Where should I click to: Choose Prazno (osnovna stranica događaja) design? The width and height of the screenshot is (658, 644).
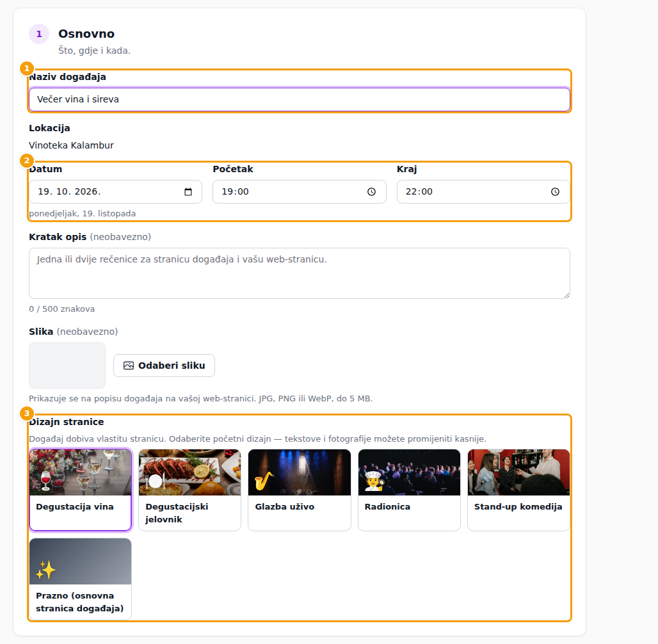tap(80, 579)
